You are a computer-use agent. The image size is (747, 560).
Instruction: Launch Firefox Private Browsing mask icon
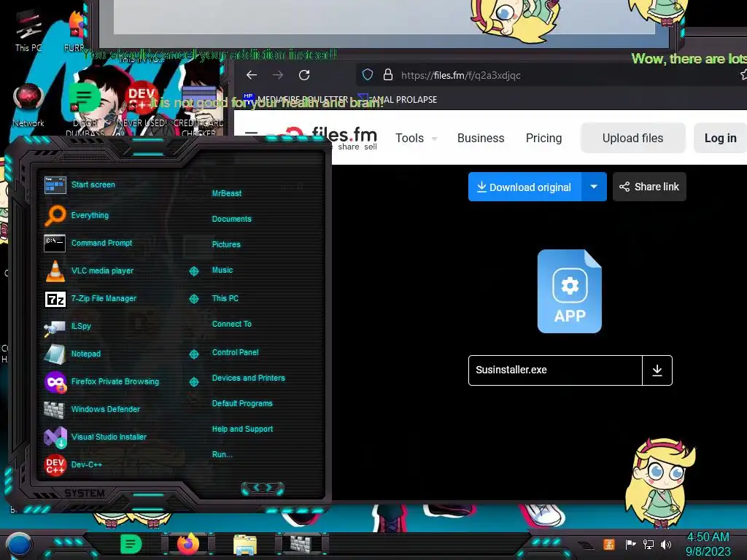click(55, 382)
